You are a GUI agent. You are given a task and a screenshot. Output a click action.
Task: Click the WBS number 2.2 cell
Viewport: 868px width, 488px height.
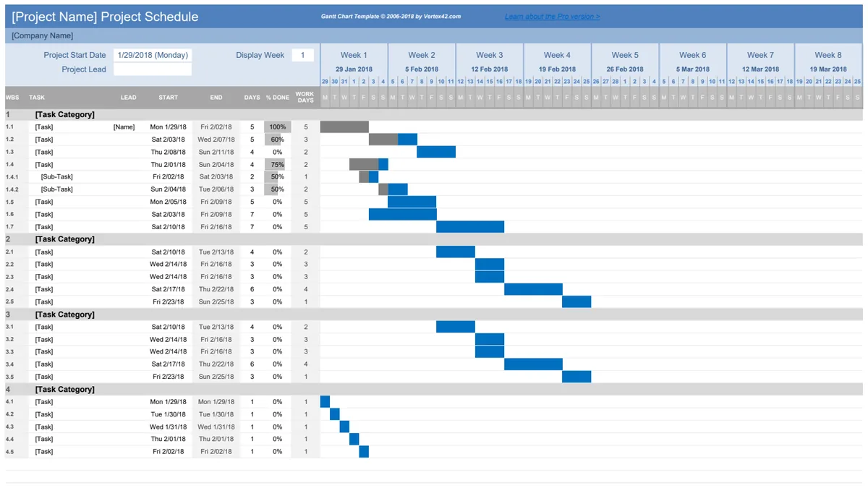[9, 264]
